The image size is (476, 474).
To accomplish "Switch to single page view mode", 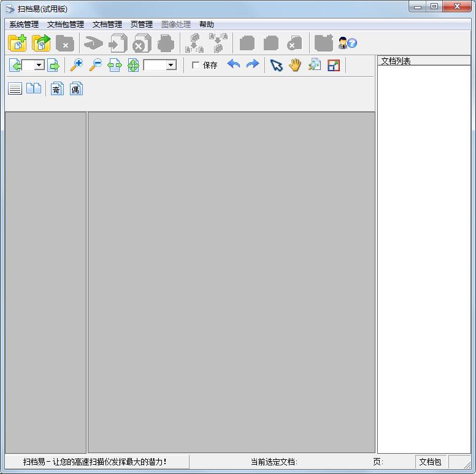I will (15, 89).
